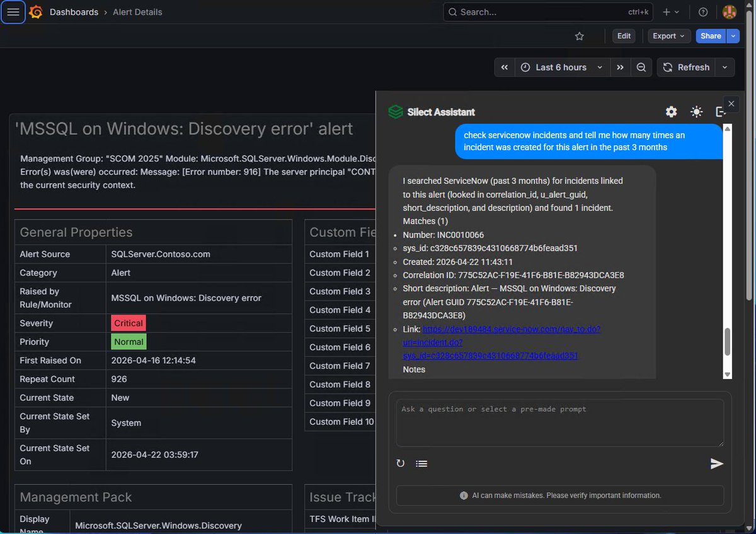Click the First Raised On date value

point(153,361)
